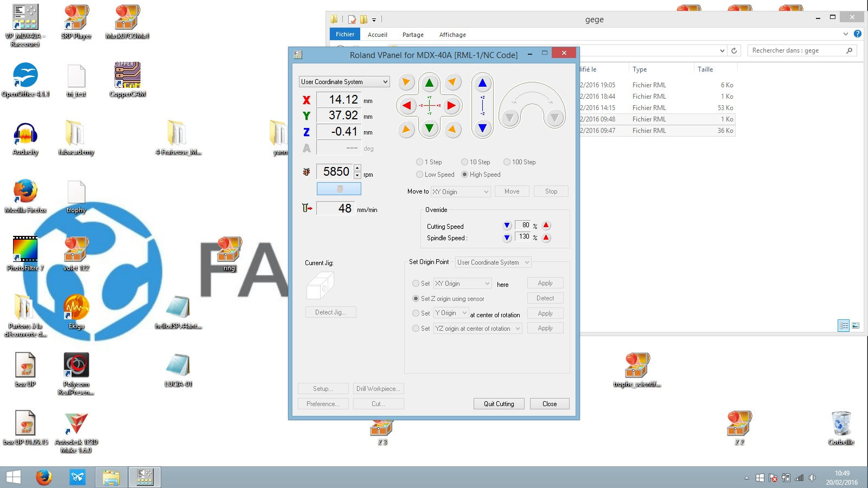868x488 pixels.
Task: Click the Y coordinate axis icon
Action: [x=307, y=116]
